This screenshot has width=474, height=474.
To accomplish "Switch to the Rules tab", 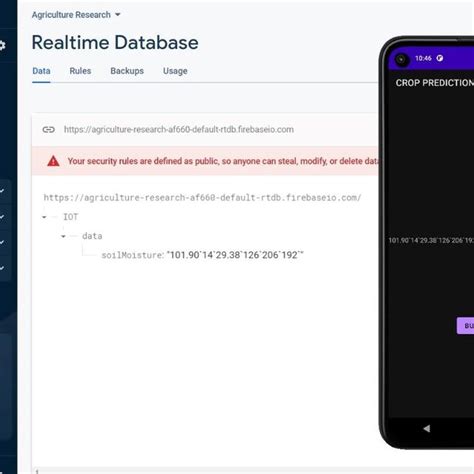I will [80, 71].
